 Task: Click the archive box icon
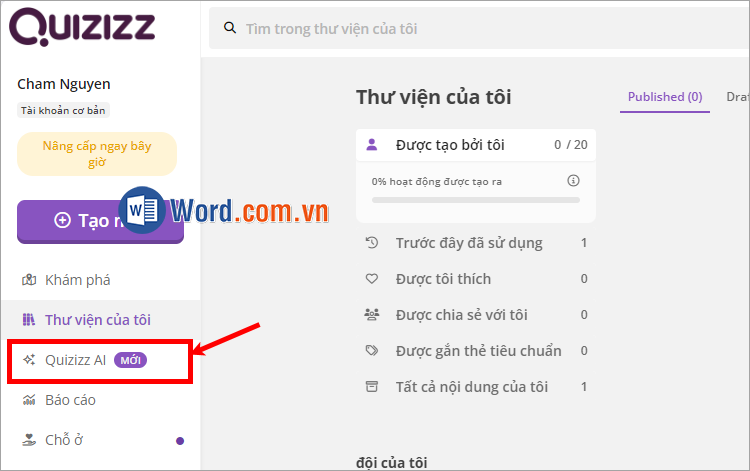[x=372, y=386]
